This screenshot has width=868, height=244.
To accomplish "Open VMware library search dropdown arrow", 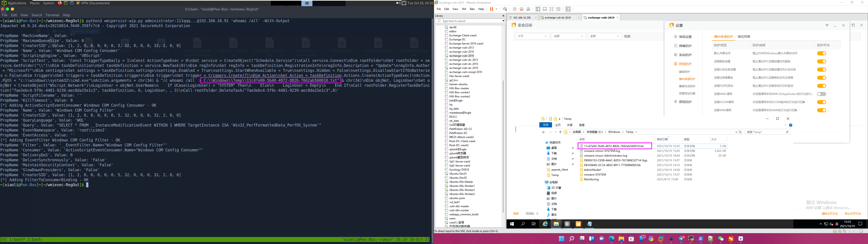I will (503, 21).
